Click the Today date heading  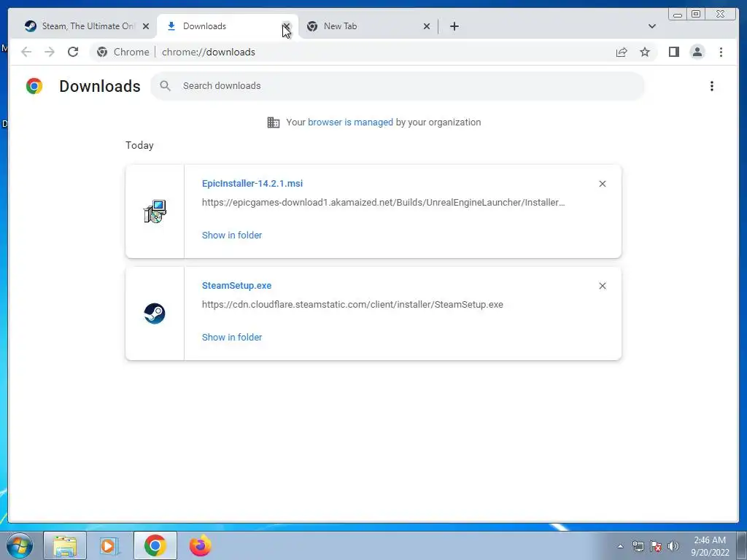click(139, 145)
